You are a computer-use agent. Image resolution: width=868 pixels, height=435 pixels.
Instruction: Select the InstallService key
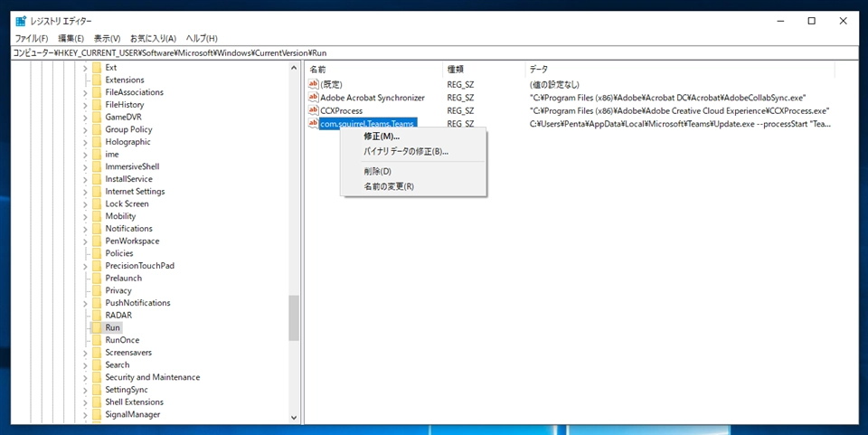(128, 179)
